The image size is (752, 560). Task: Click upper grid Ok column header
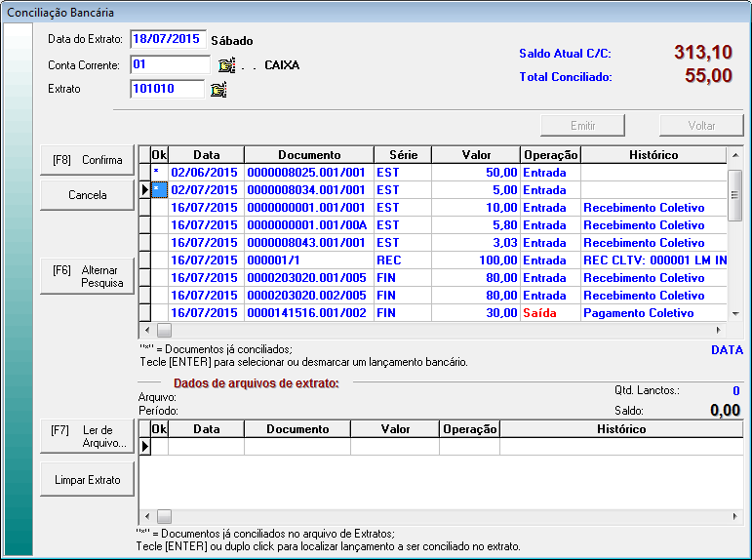pos(159,155)
